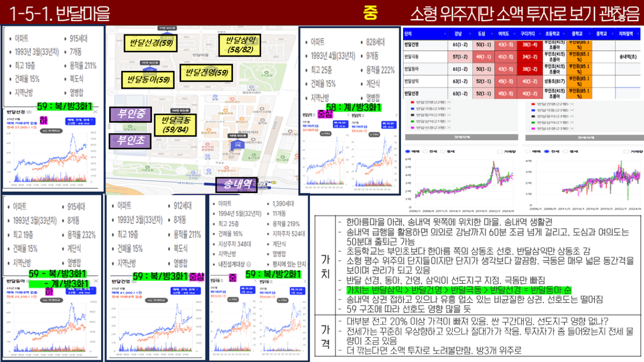Viewport: 644px width, 362px height.
Task: Close the 반달선경 price chart card
Action: (95, 112)
